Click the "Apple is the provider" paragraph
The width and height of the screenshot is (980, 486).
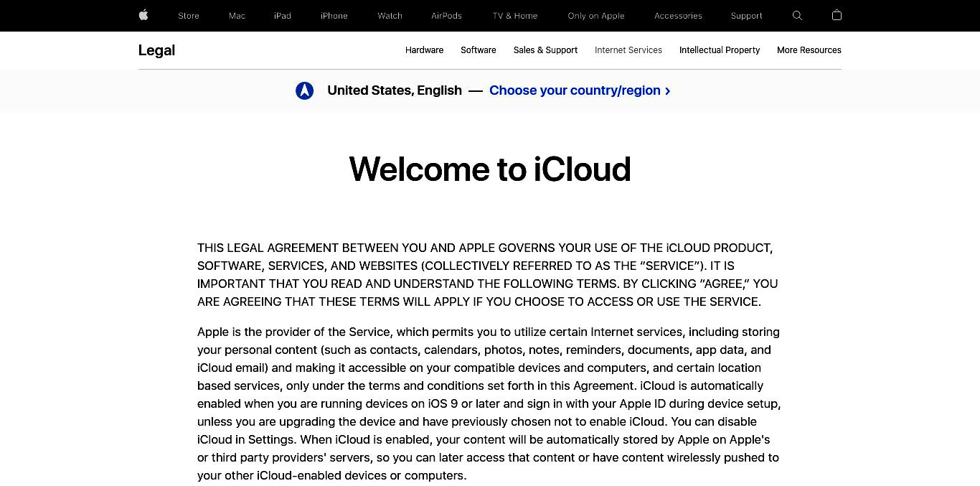(x=489, y=403)
